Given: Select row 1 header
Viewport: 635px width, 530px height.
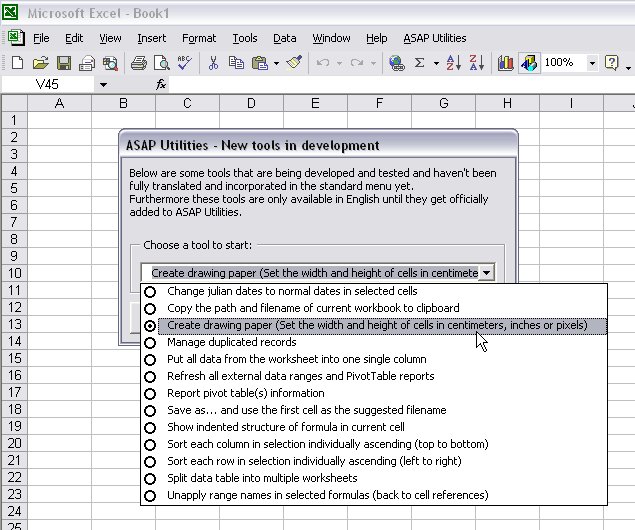Looking at the screenshot, I should 14,120.
